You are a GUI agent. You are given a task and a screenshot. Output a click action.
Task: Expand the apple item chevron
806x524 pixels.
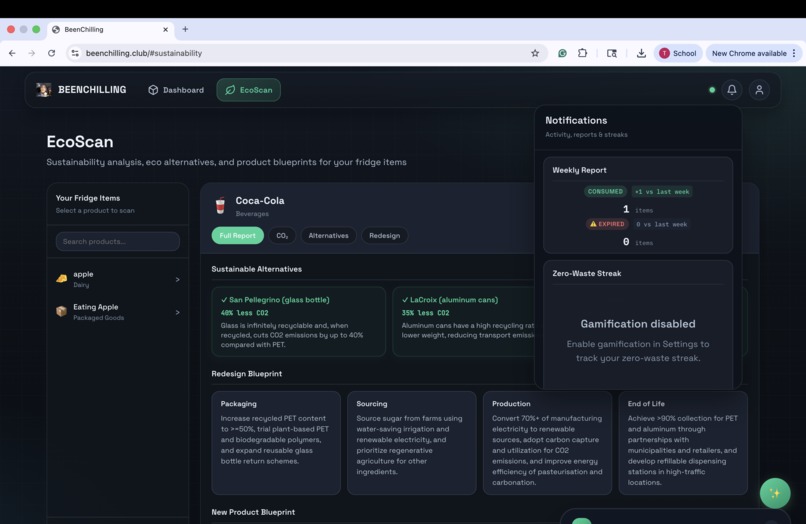tap(177, 279)
